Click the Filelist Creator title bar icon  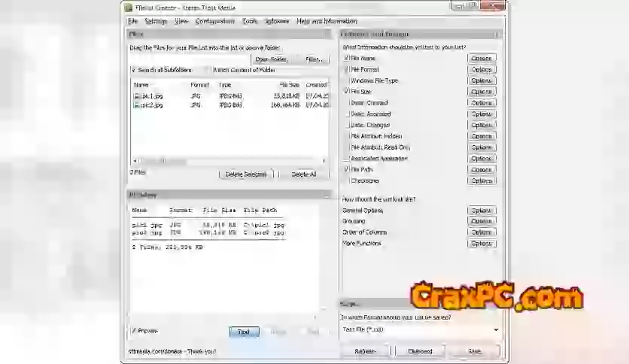(129, 8)
